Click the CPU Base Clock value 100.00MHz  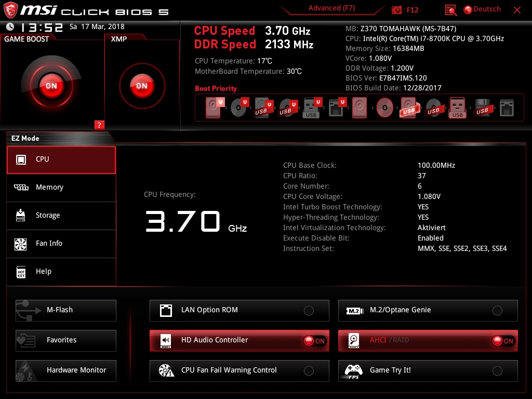[436, 165]
